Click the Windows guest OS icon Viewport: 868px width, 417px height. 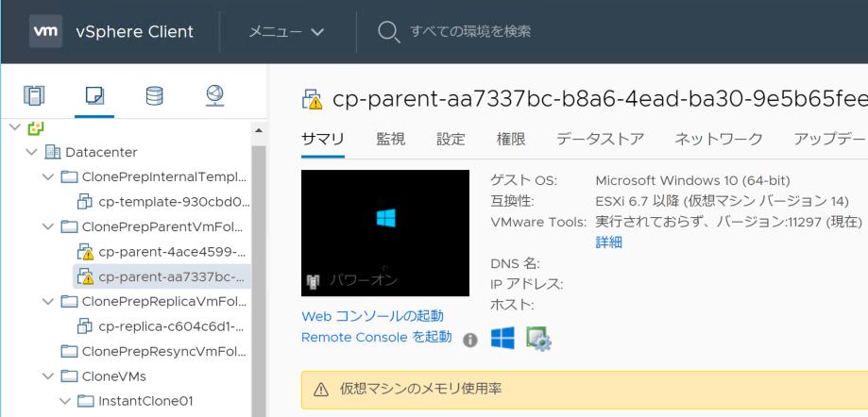502,338
